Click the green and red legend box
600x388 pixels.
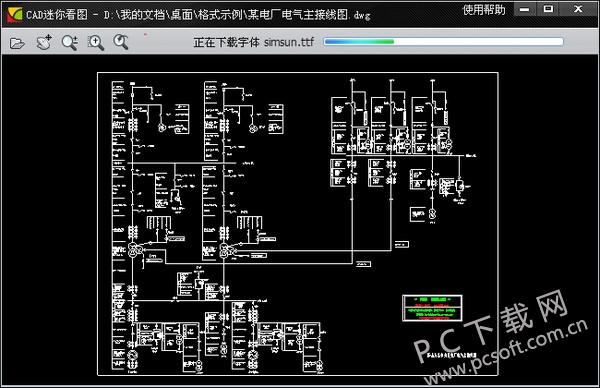coord(432,308)
